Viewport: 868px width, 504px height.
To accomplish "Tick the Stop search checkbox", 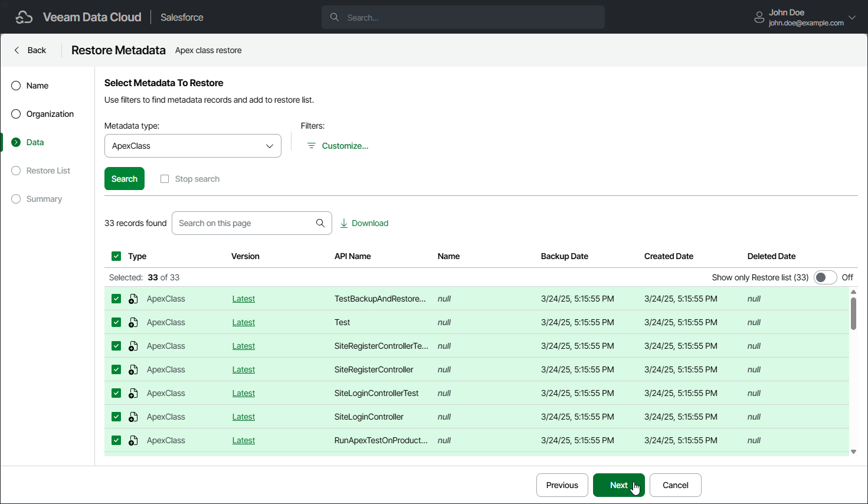I will click(x=165, y=179).
